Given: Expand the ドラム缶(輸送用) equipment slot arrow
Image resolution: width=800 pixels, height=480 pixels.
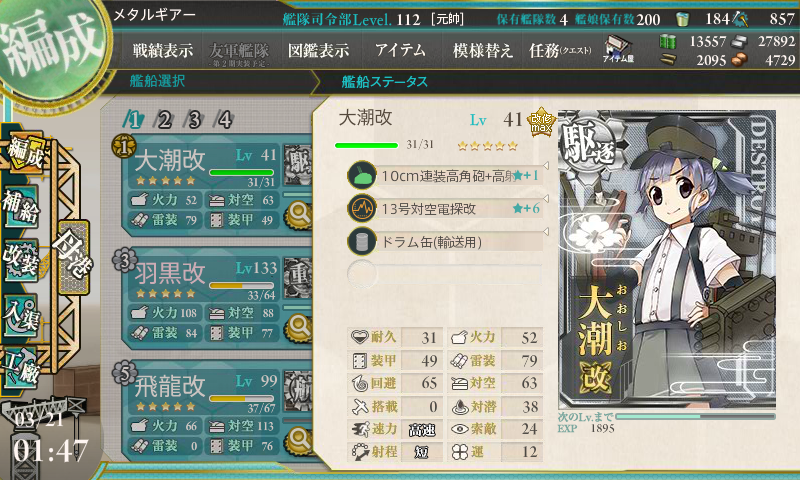Looking at the screenshot, I should coord(545,232).
